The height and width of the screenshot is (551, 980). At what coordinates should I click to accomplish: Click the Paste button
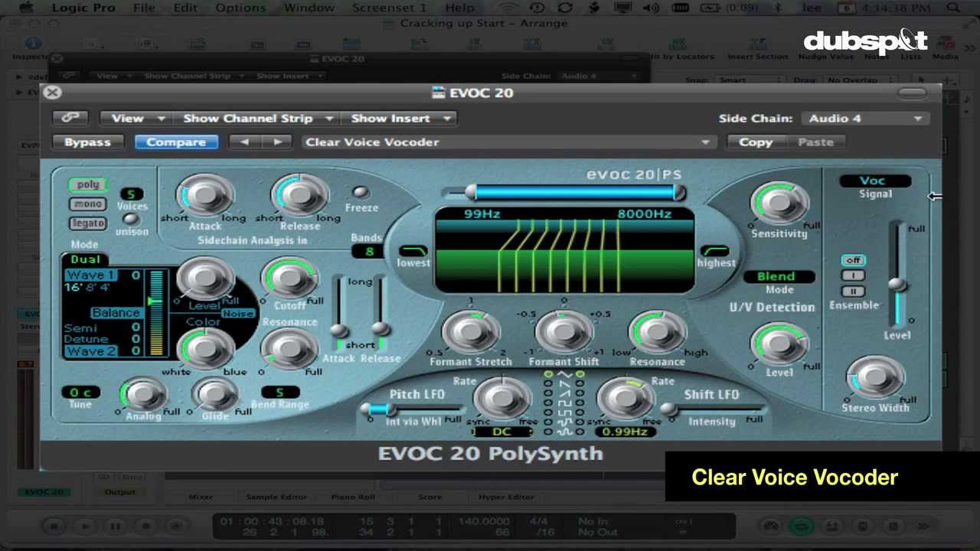pos(815,142)
